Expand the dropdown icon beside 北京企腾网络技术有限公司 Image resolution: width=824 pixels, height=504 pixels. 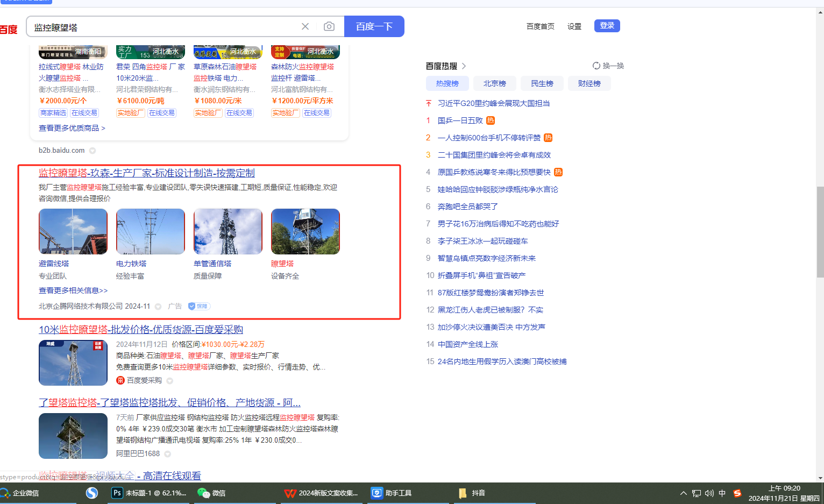pos(158,307)
